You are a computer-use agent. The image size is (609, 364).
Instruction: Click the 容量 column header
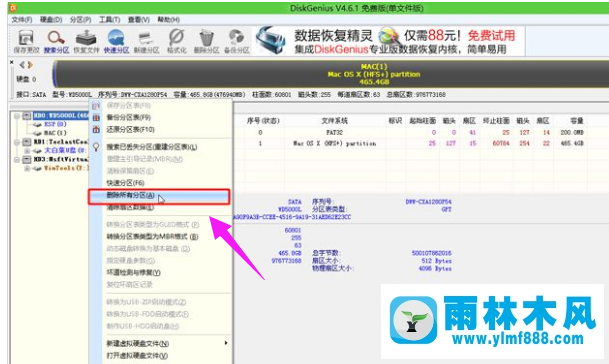(577, 121)
